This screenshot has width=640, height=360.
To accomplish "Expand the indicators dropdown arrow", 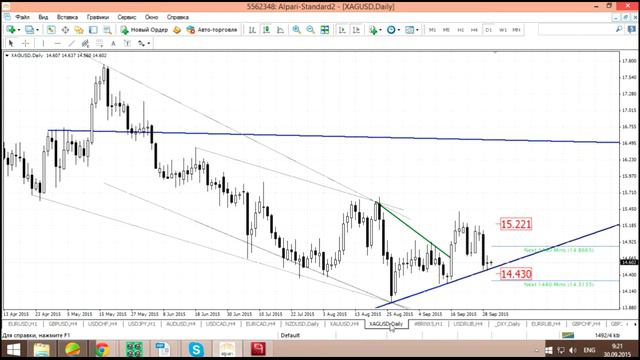I will click(380, 30).
